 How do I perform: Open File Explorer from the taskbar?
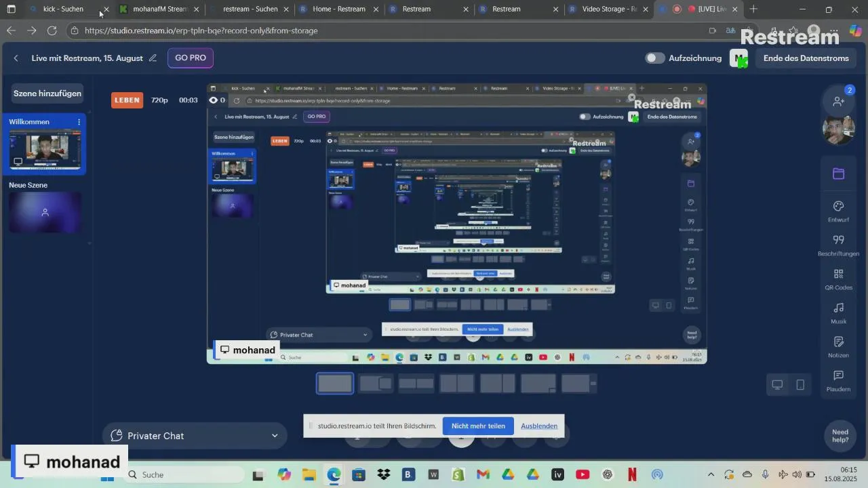pos(309,474)
